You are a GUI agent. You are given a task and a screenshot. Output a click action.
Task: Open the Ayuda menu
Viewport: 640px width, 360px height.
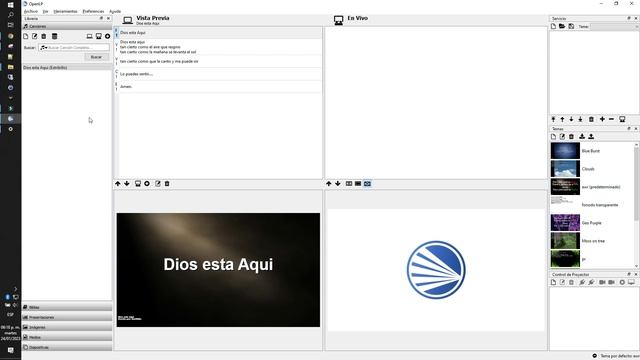(x=115, y=11)
